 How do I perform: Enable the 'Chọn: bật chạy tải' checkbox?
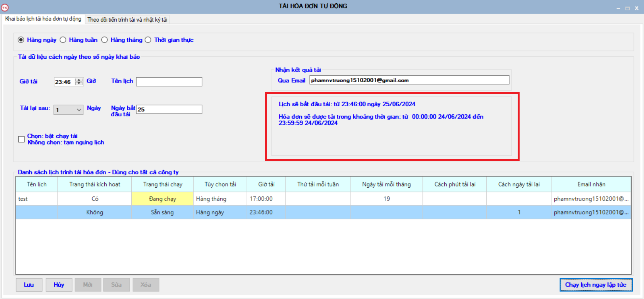pyautogui.click(x=22, y=139)
